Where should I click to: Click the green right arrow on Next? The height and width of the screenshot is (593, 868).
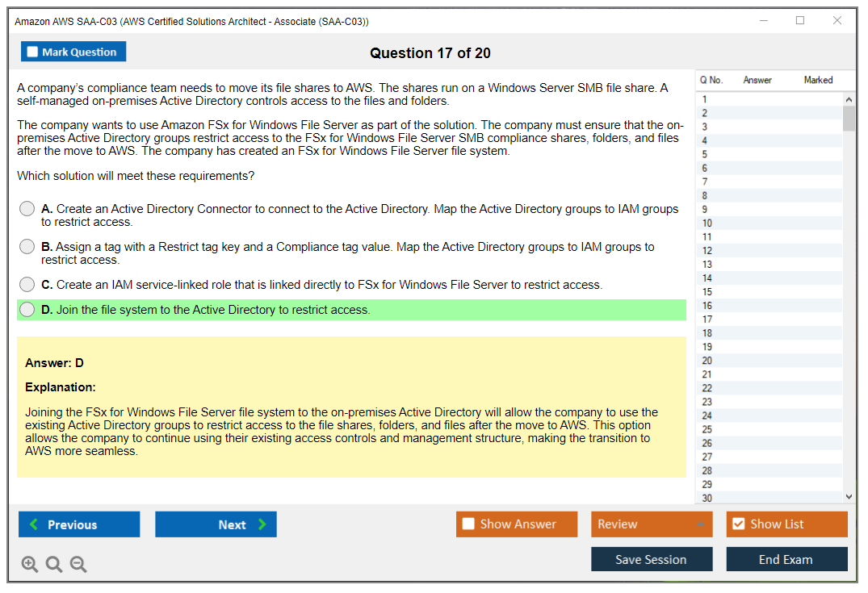point(262,524)
